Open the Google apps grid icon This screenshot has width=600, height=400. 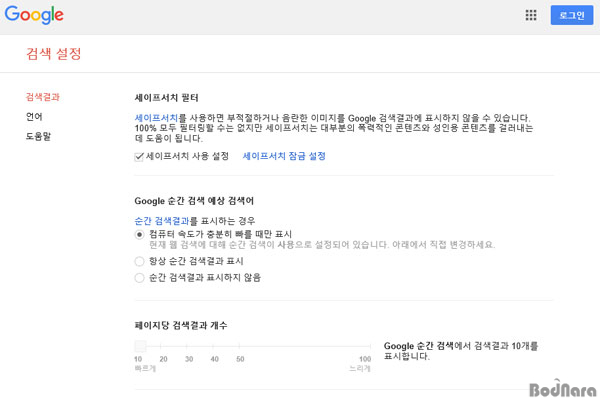point(531,15)
